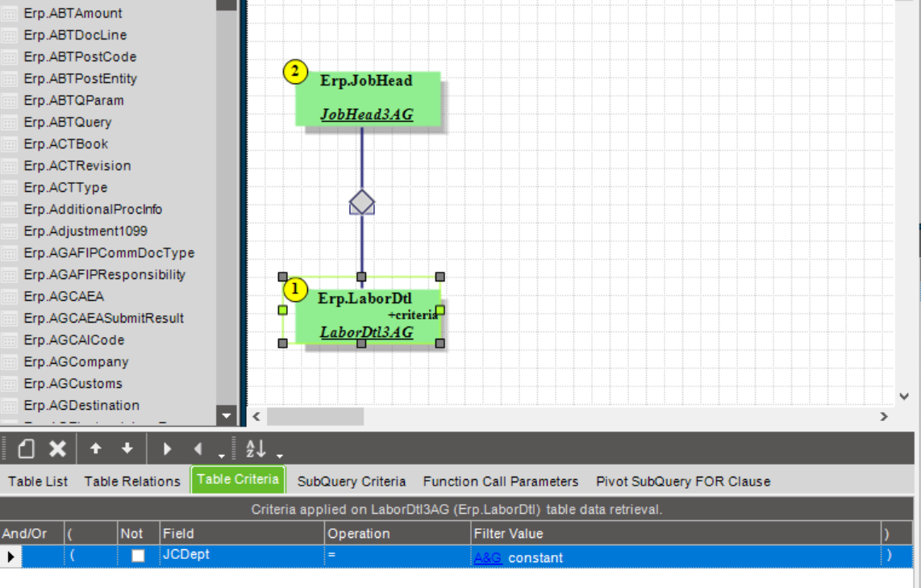
Task: Click the LaborDtl3AG alias link
Action: (x=366, y=332)
